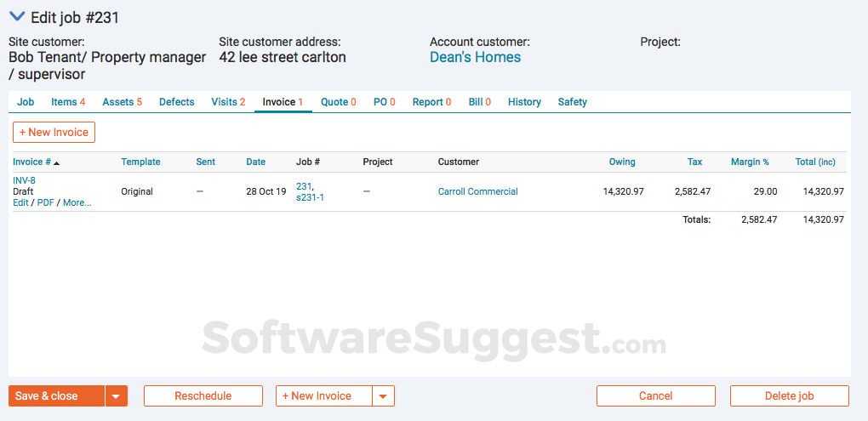This screenshot has height=421, width=868.
Task: Open the History tab
Action: pos(524,102)
